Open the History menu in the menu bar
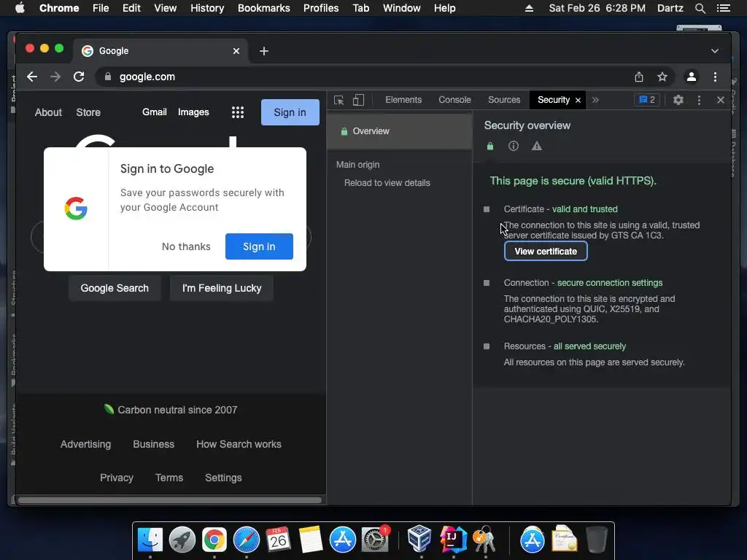 pos(206,8)
